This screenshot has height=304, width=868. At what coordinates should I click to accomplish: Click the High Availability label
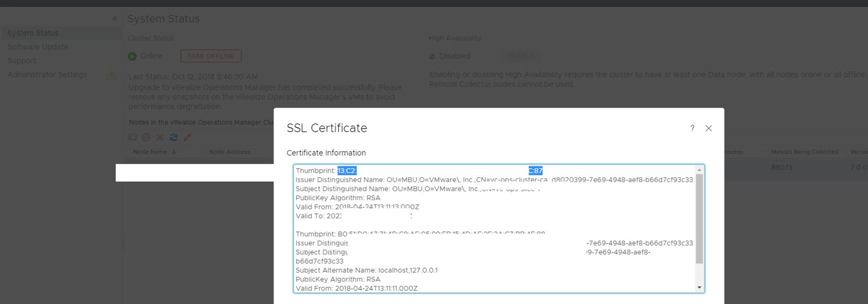[x=455, y=38]
